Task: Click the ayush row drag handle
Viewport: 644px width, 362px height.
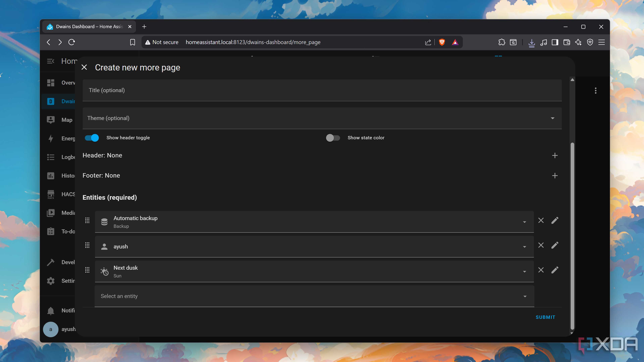Action: (x=87, y=245)
